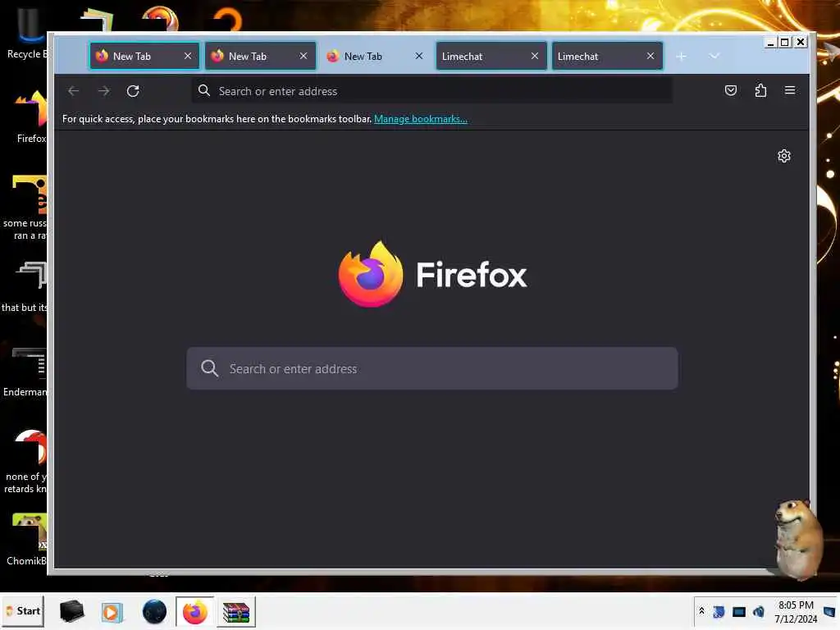
Task: Click the Forward navigation arrow
Action: click(103, 91)
